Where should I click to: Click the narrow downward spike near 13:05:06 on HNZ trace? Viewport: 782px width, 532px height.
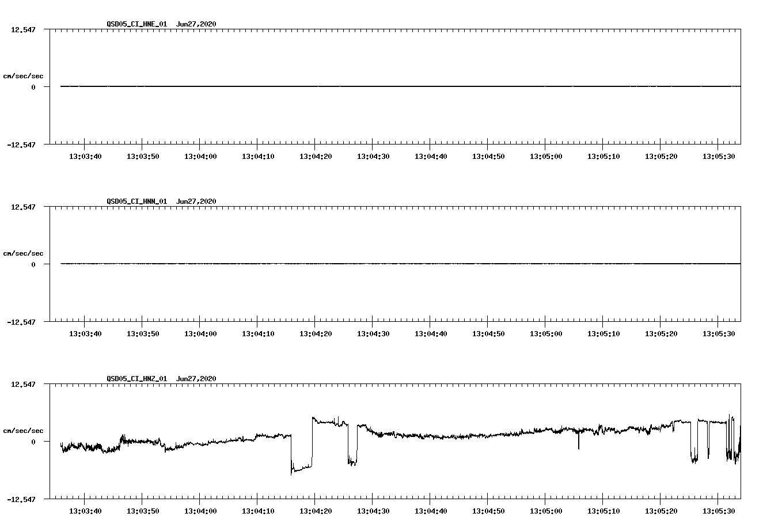[579, 440]
